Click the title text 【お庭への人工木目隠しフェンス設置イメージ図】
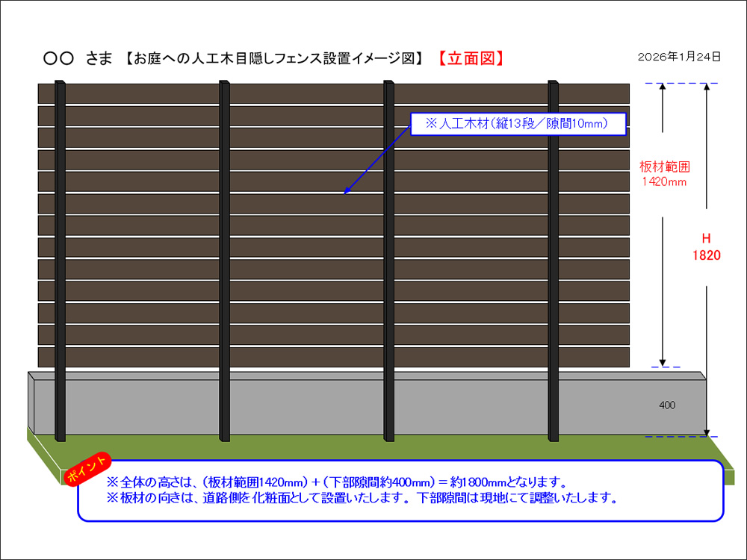The width and height of the screenshot is (747, 560). [x=275, y=58]
